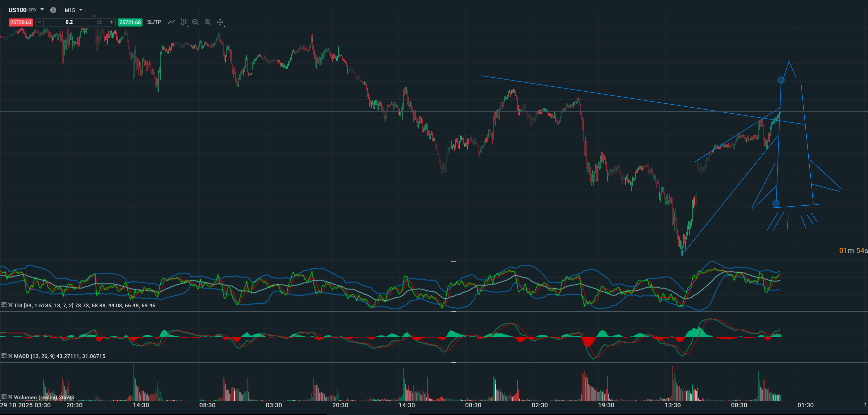This screenshot has height=415, width=868.
Task: Increase volume with plus stepper
Action: click(112, 22)
